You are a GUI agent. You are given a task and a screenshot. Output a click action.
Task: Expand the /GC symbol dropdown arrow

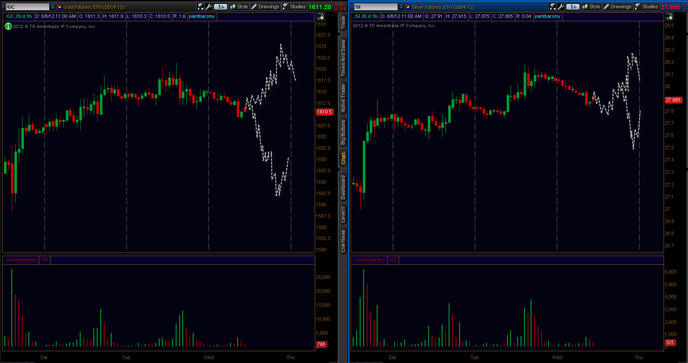53,7
